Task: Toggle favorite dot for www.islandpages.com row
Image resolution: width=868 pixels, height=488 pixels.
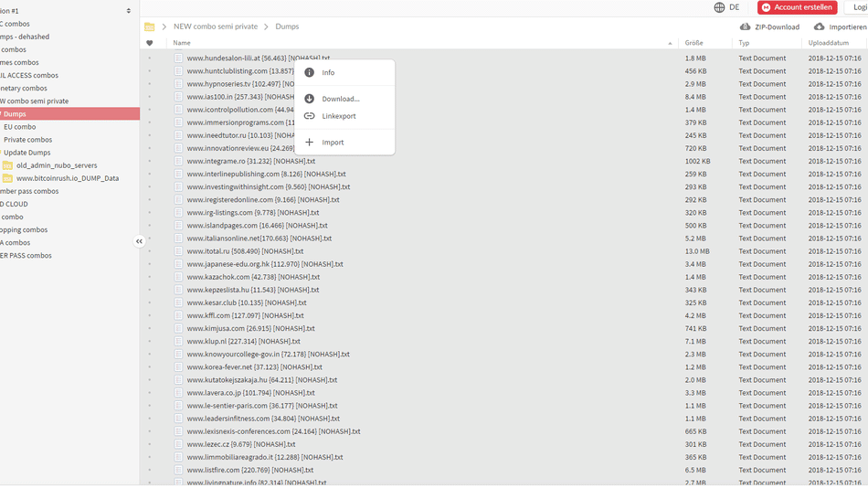Action: pyautogui.click(x=150, y=226)
